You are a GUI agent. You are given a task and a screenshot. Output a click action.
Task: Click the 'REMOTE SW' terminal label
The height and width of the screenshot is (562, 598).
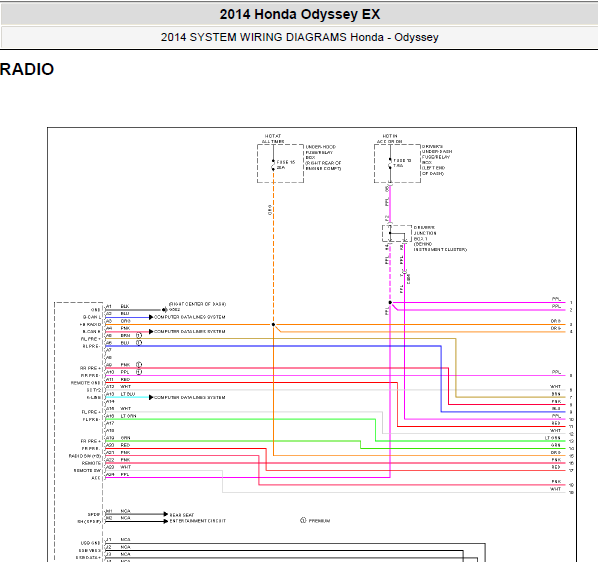pyautogui.click(x=87, y=470)
